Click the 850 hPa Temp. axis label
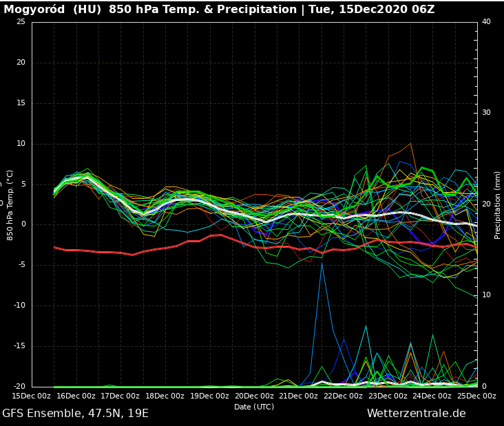This screenshot has width=504, height=426. pos(10,204)
